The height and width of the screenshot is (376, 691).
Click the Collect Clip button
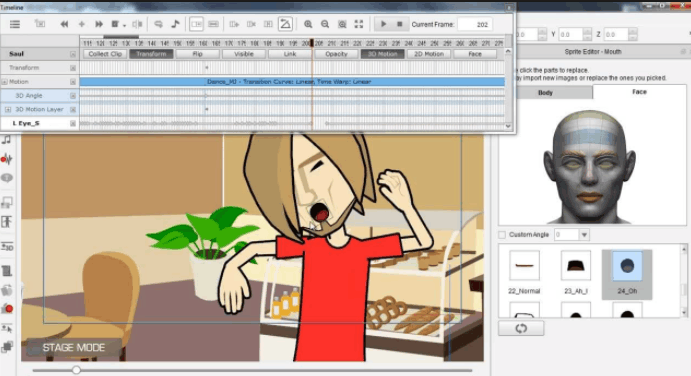pyautogui.click(x=105, y=54)
